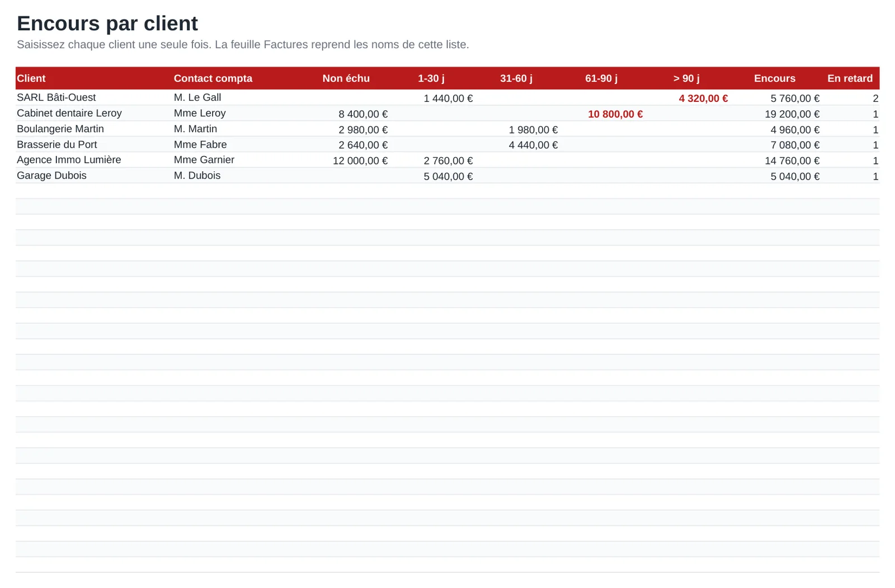
Task: Click the 'Non échu' column header
Action: pos(346,78)
